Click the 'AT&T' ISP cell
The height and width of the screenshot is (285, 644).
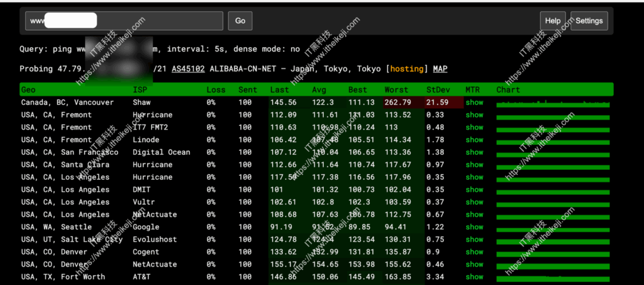tap(142, 277)
